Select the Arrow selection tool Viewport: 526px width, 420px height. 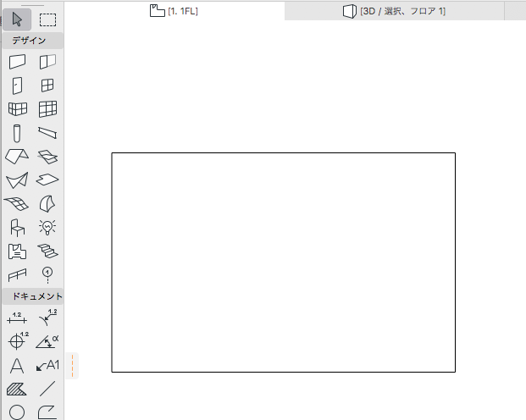tap(17, 19)
